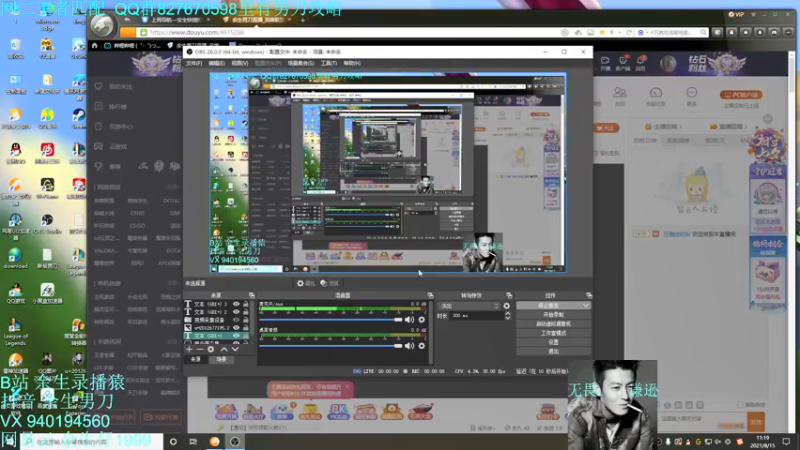Mute the first mixer audio channel speaker
This screenshot has height=450, width=800.
(x=409, y=319)
